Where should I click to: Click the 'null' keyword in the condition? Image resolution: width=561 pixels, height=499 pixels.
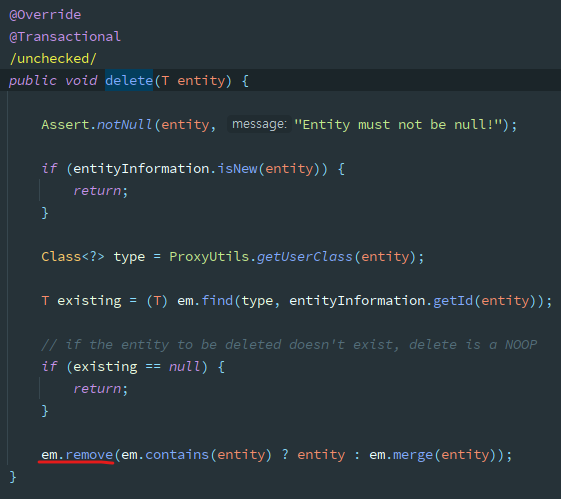tap(184, 367)
